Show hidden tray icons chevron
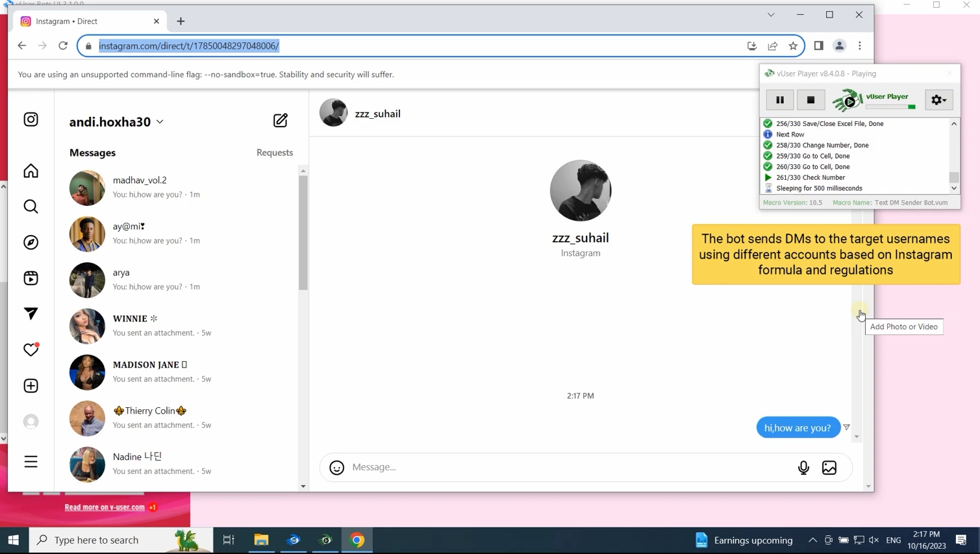This screenshot has height=554, width=980. pyautogui.click(x=812, y=540)
